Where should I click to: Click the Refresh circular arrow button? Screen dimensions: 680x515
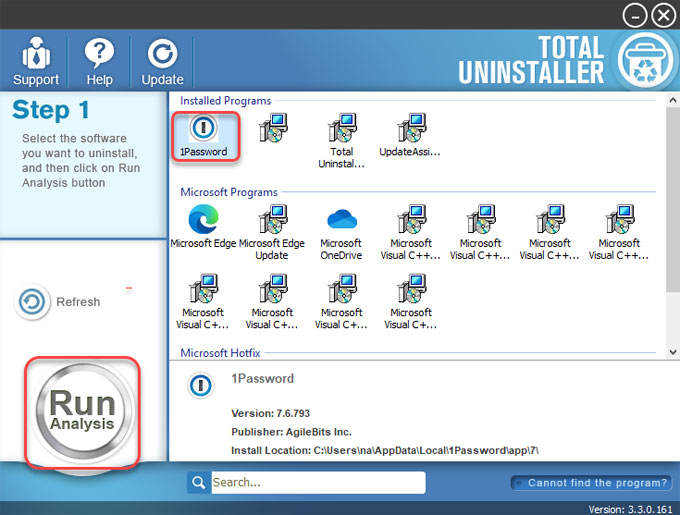(32, 302)
